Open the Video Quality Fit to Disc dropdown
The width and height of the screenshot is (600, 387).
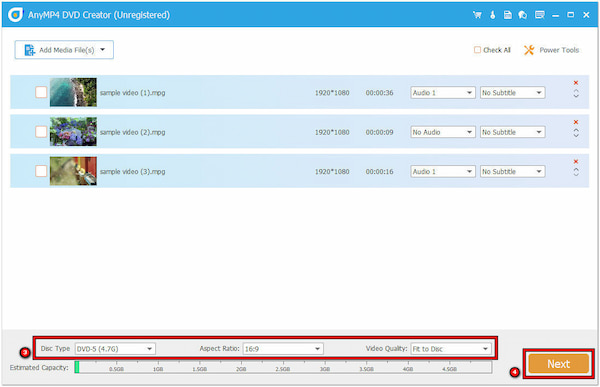click(x=451, y=349)
